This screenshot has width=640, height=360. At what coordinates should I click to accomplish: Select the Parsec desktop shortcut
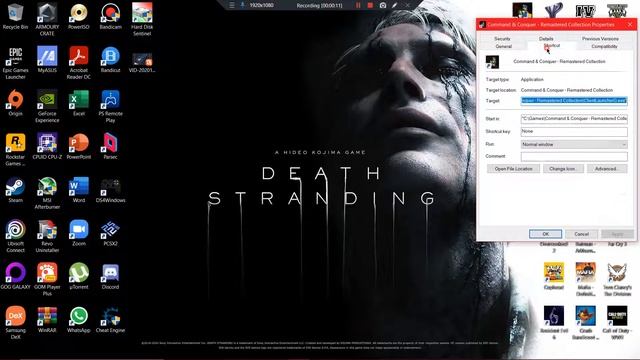tap(111, 146)
